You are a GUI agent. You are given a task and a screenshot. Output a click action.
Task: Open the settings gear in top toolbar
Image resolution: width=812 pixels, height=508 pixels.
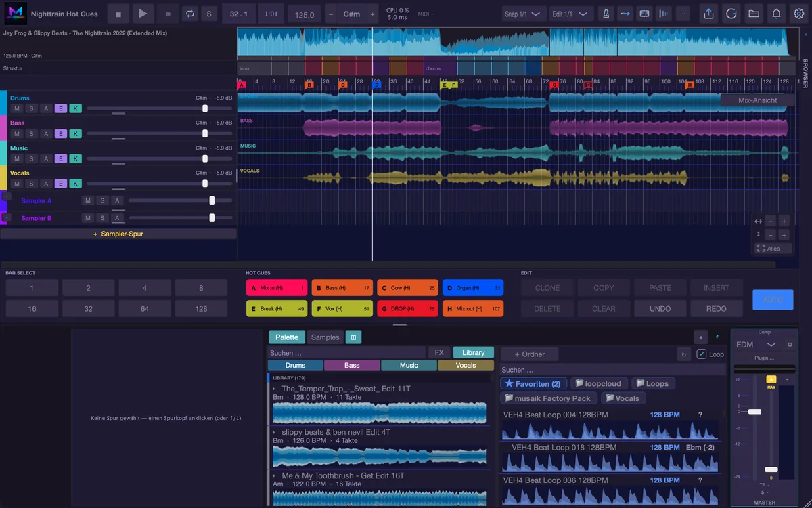pyautogui.click(x=798, y=14)
